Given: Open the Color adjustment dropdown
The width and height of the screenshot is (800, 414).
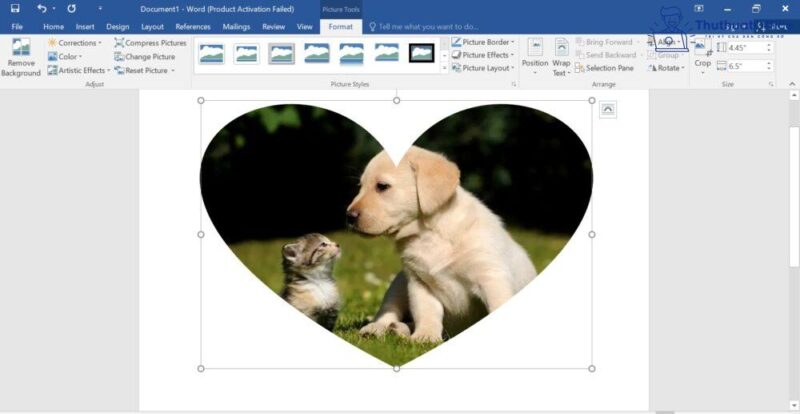Looking at the screenshot, I should (x=65, y=57).
